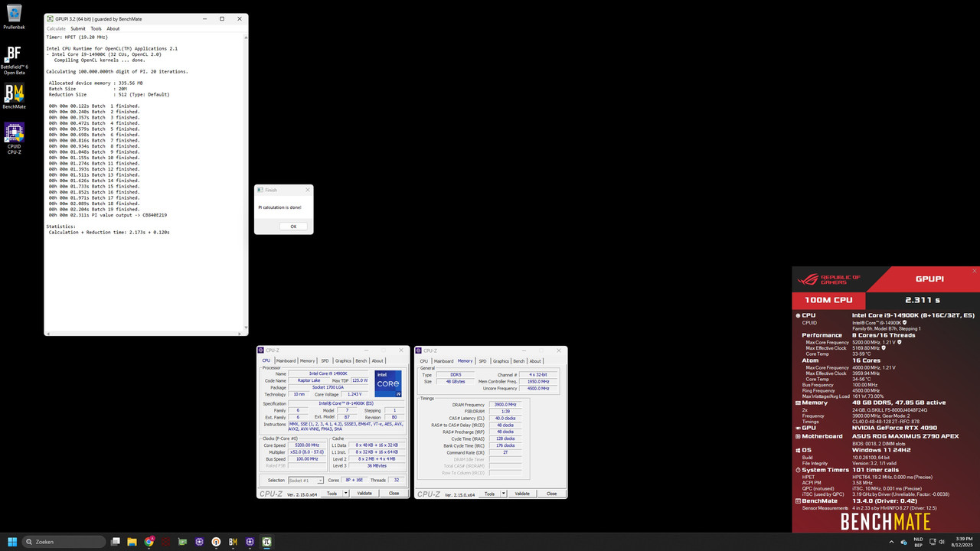Click the System Timers clock icon in BenchMate
Image resolution: width=980 pixels, height=551 pixels.
pyautogui.click(x=798, y=470)
